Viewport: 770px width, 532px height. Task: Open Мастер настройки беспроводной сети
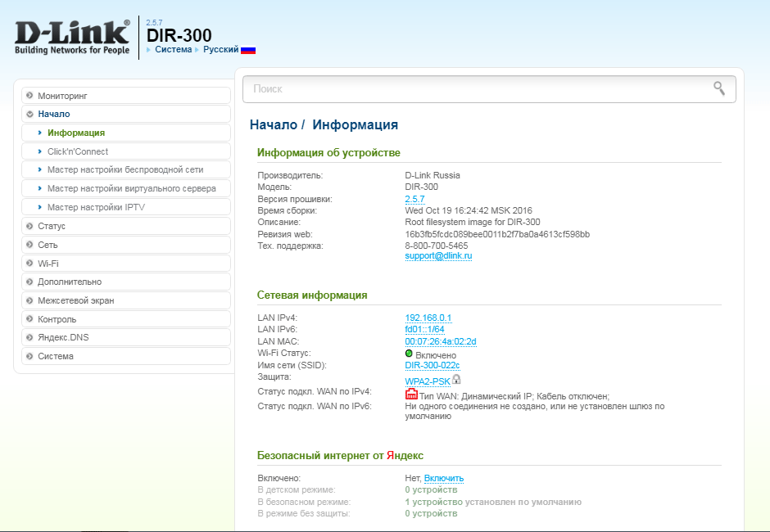[x=126, y=169]
